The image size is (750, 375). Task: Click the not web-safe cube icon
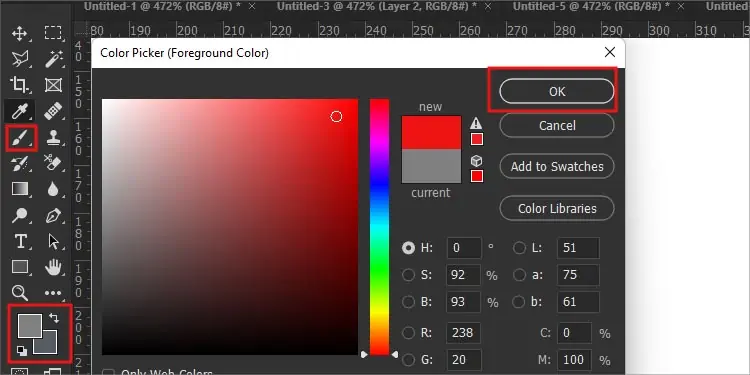click(476, 161)
